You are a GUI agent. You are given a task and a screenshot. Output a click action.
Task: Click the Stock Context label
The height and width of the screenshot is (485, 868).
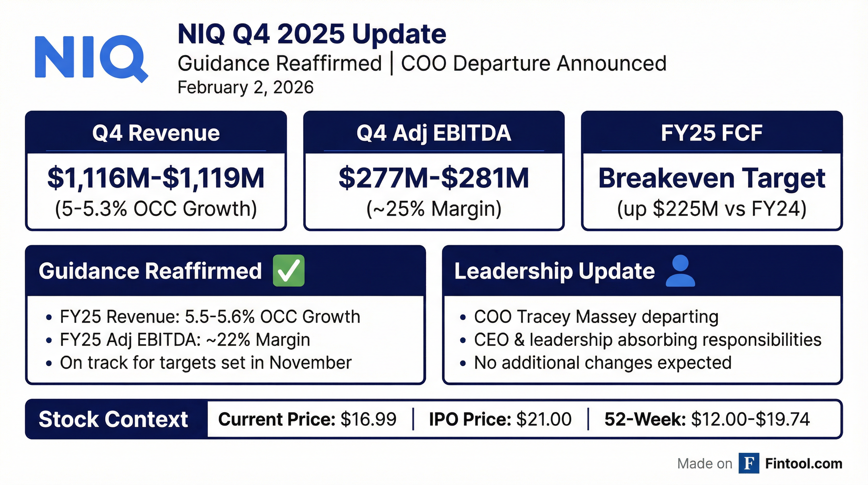pyautogui.click(x=113, y=419)
